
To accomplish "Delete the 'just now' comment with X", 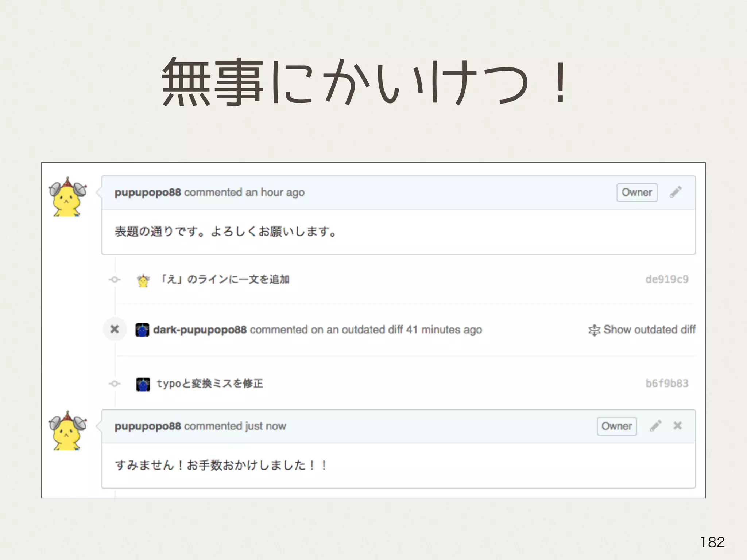I will (678, 426).
